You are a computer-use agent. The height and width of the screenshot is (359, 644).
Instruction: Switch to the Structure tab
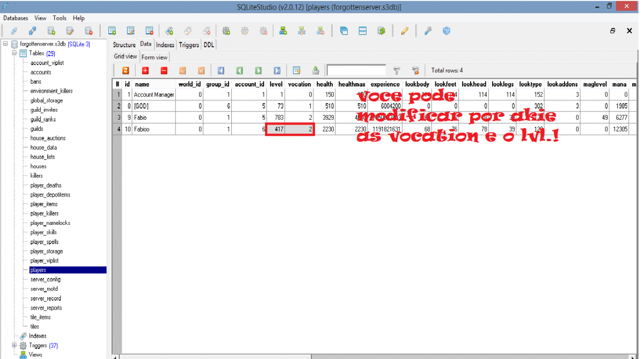coord(125,45)
